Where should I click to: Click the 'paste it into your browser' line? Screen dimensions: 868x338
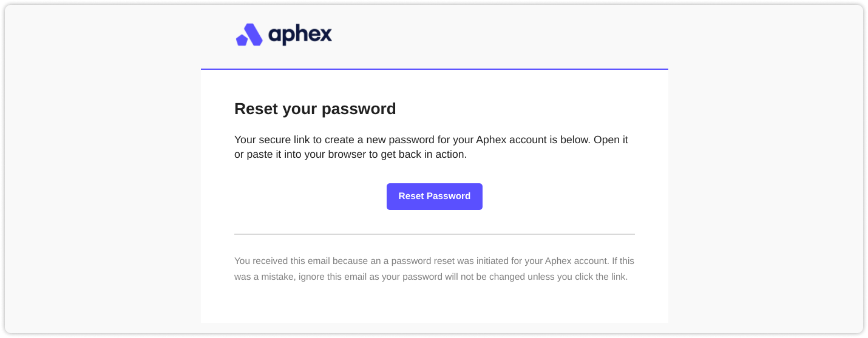350,155
